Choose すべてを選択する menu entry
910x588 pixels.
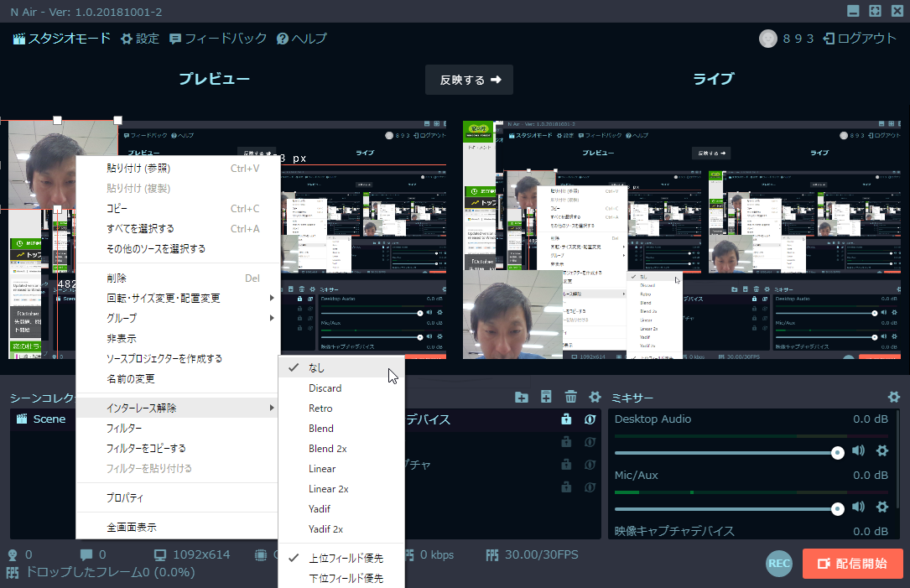click(x=178, y=229)
